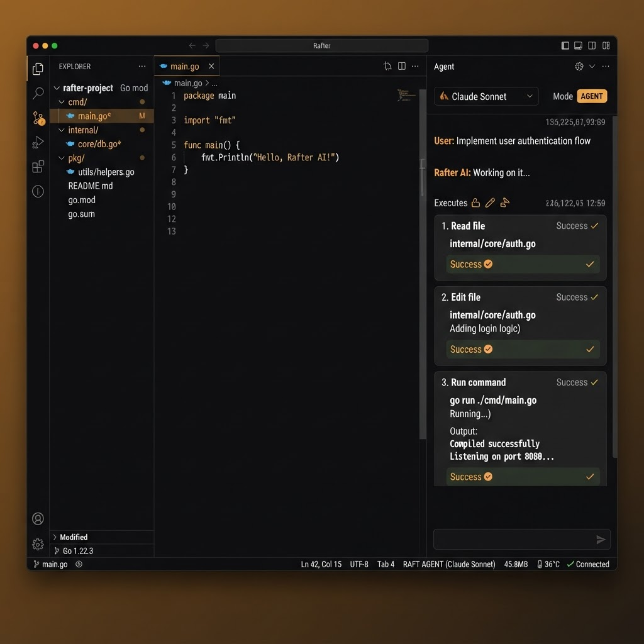This screenshot has width=644, height=644.
Task: Toggle primary sidebar layout icon in title bar
Action: (x=565, y=45)
